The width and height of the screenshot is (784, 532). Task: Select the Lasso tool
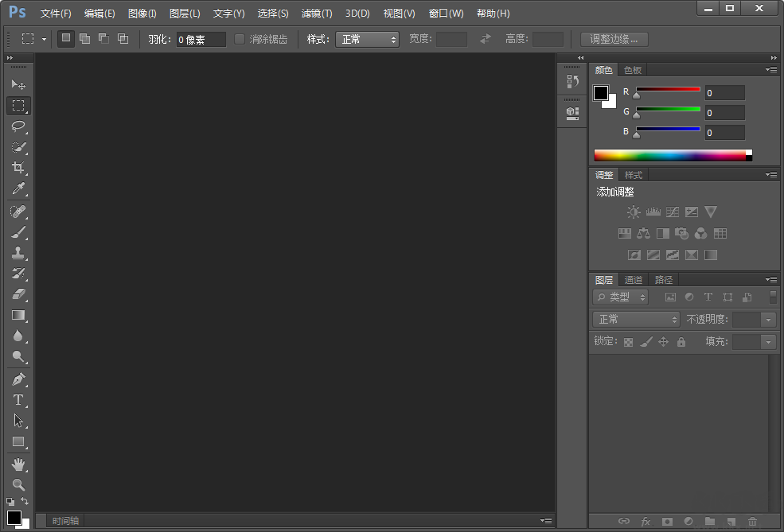[18, 126]
